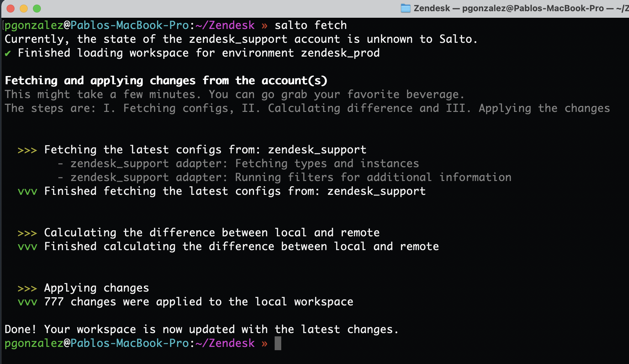Click the line "This might take a few minutes…"
Viewport: 629px width, 364px height.
click(x=234, y=94)
